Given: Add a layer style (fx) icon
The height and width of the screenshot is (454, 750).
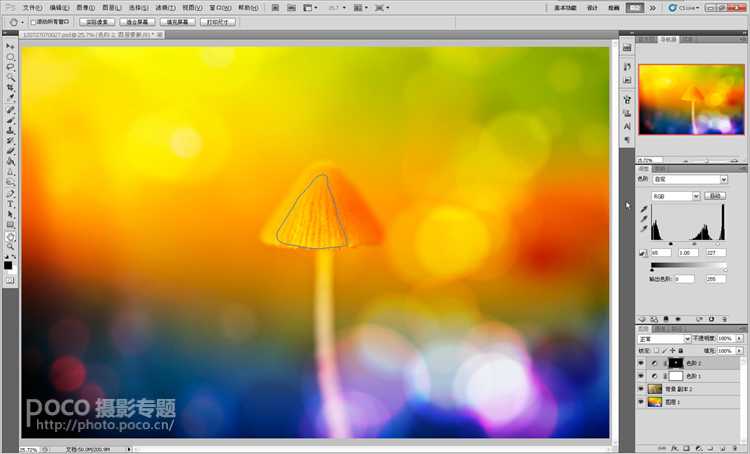Looking at the screenshot, I should (x=675, y=448).
